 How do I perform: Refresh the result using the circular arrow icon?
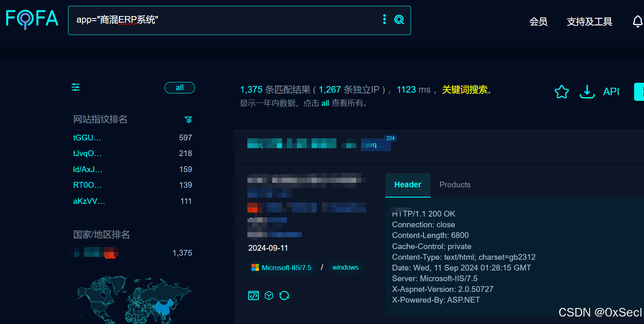coord(284,295)
